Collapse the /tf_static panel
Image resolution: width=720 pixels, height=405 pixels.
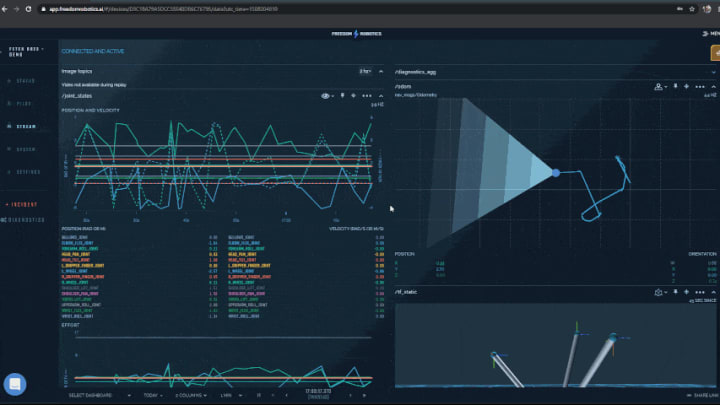click(714, 292)
